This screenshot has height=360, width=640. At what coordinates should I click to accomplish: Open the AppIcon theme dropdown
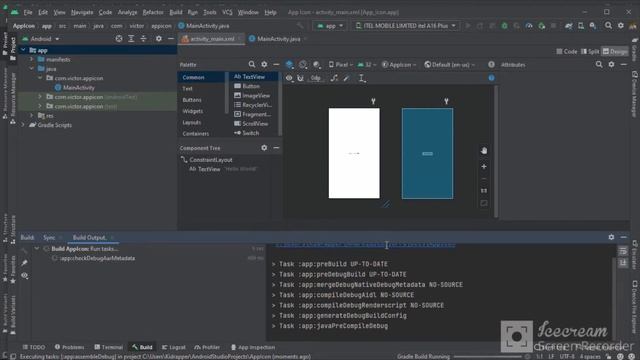(399, 64)
